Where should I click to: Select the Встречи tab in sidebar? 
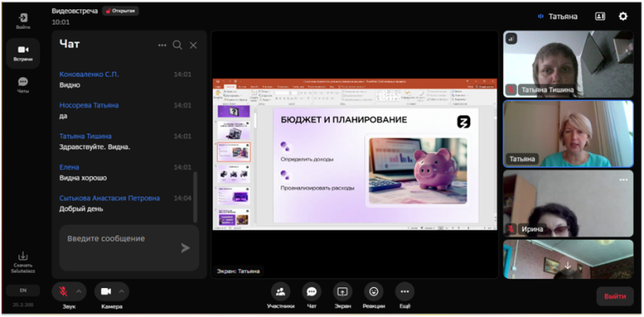point(23,53)
